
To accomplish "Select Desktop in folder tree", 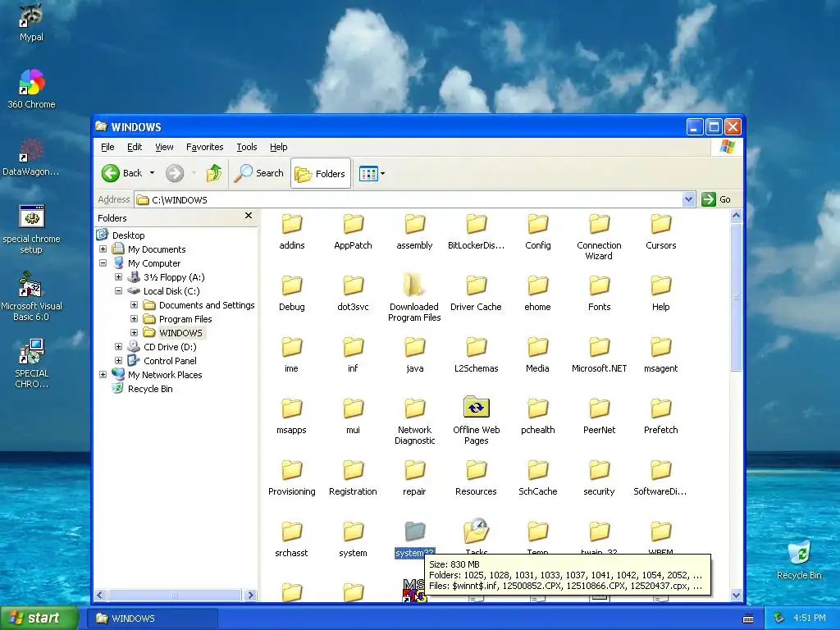I will pyautogui.click(x=128, y=235).
